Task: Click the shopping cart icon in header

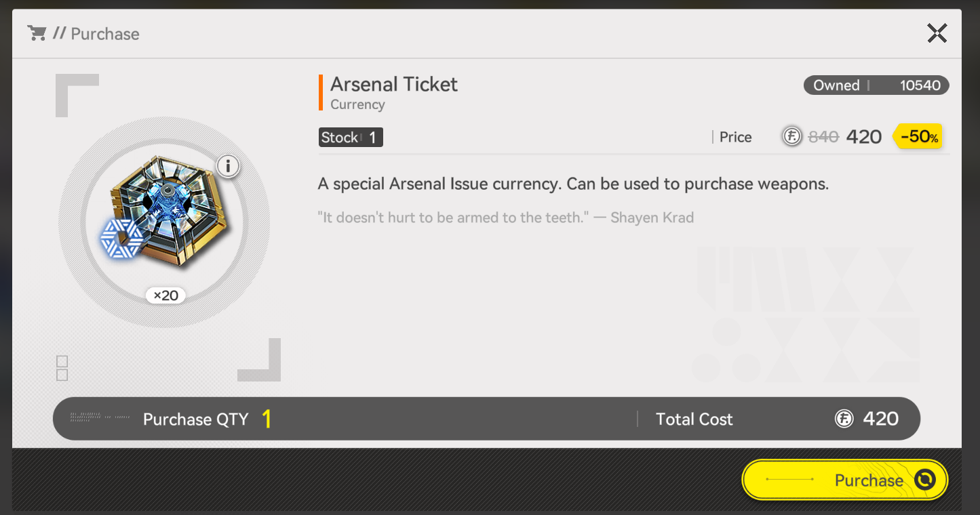Action: pyautogui.click(x=37, y=33)
